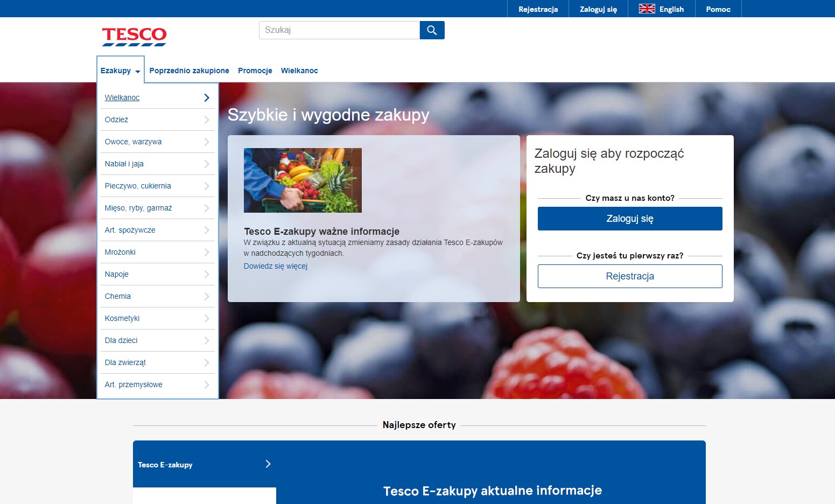Open the Promocje menu item
This screenshot has height=504, width=835.
tap(255, 71)
